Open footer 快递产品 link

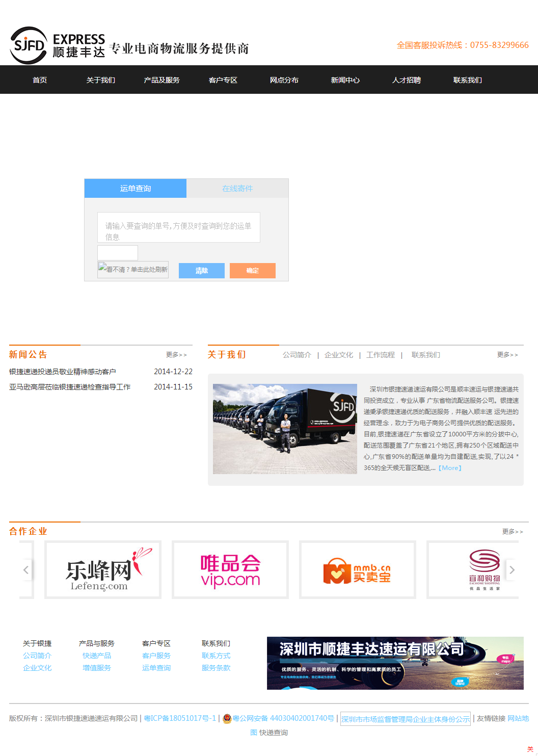click(x=97, y=656)
